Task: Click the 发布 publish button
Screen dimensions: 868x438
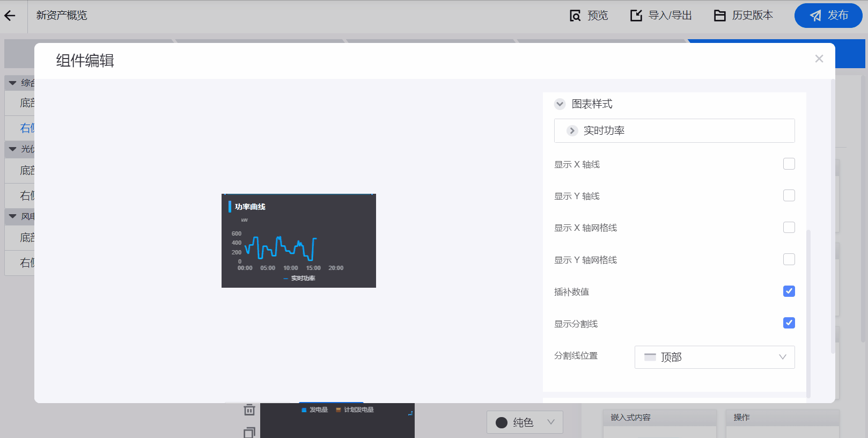Action: [828, 16]
